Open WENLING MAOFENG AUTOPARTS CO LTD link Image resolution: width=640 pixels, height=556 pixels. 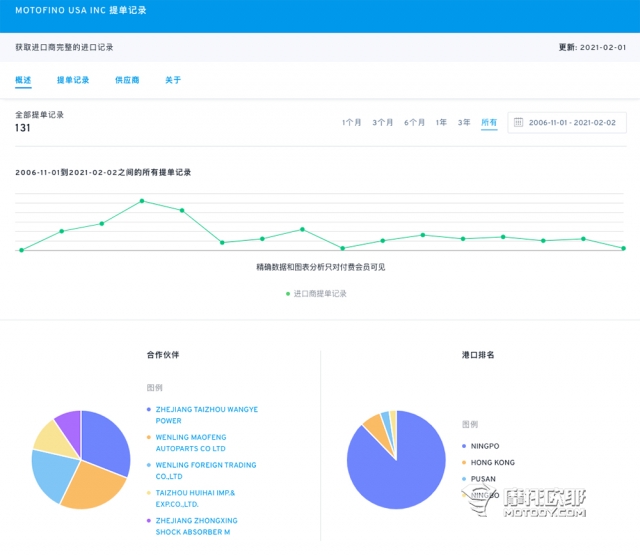point(191,443)
